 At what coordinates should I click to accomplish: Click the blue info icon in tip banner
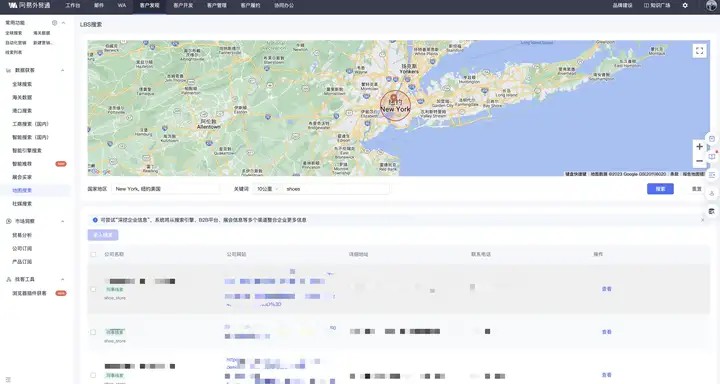click(x=95, y=220)
